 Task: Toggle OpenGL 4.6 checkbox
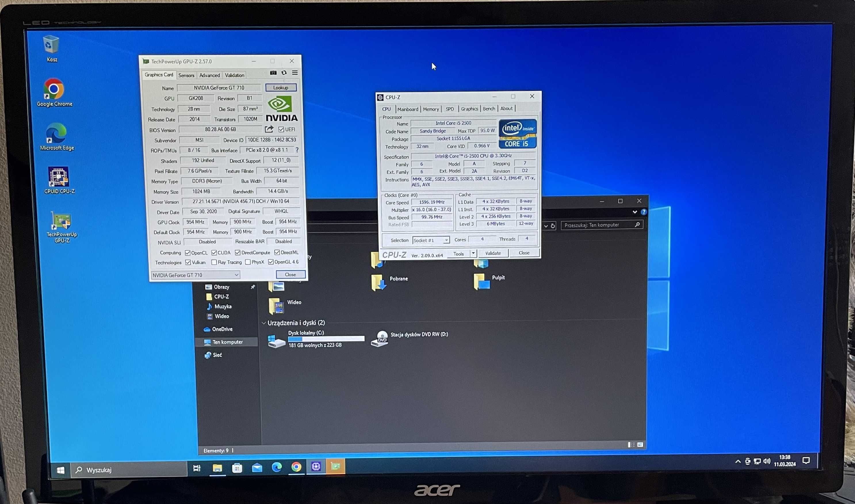(x=271, y=262)
